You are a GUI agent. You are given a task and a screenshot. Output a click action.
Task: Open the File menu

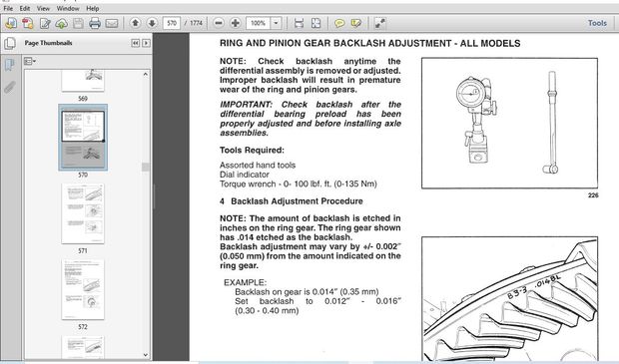click(x=8, y=8)
